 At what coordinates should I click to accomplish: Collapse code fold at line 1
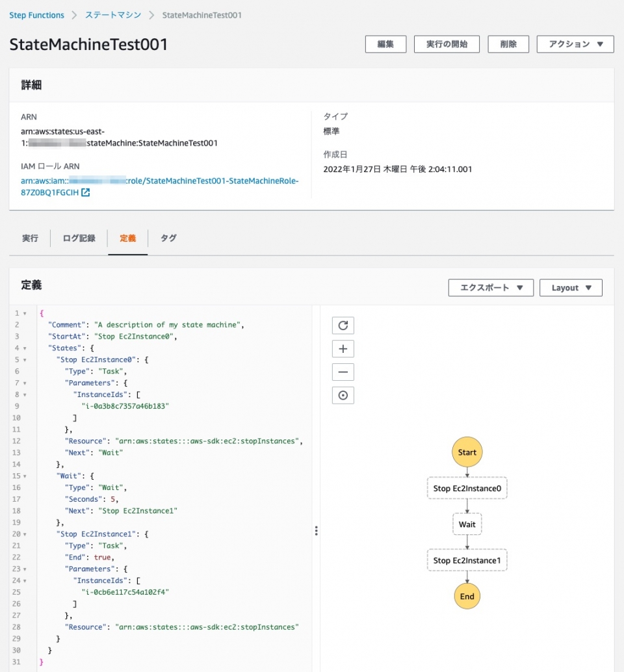(x=25, y=313)
